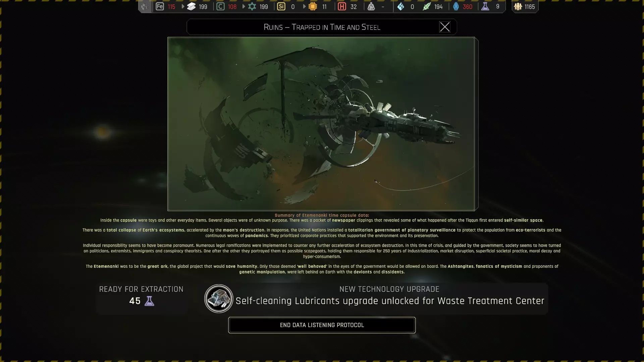Click the population people icon
Image resolution: width=644 pixels, height=362 pixels.
[x=518, y=6]
